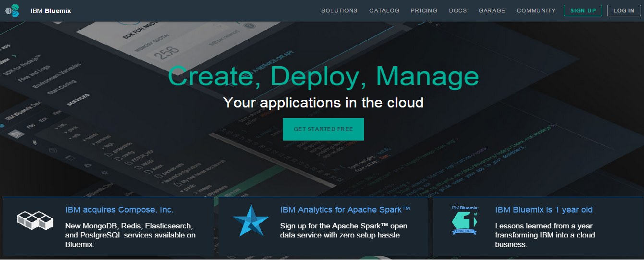Go to the Pricing page

coord(424,11)
